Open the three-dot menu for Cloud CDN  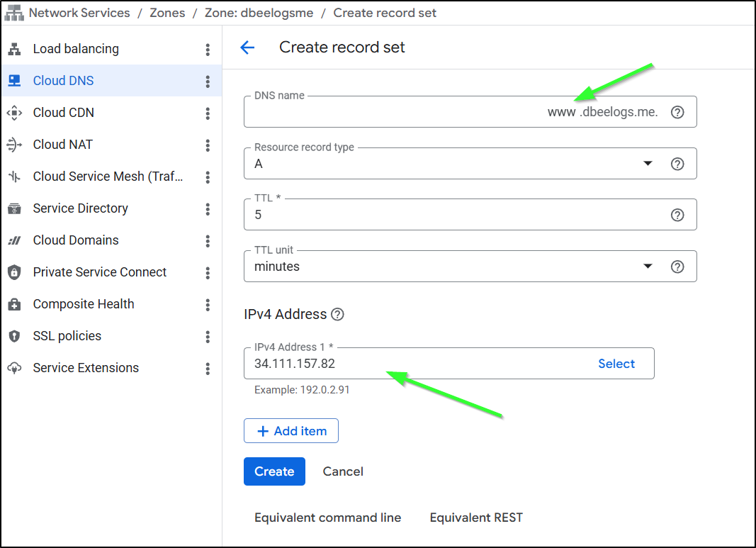(208, 113)
